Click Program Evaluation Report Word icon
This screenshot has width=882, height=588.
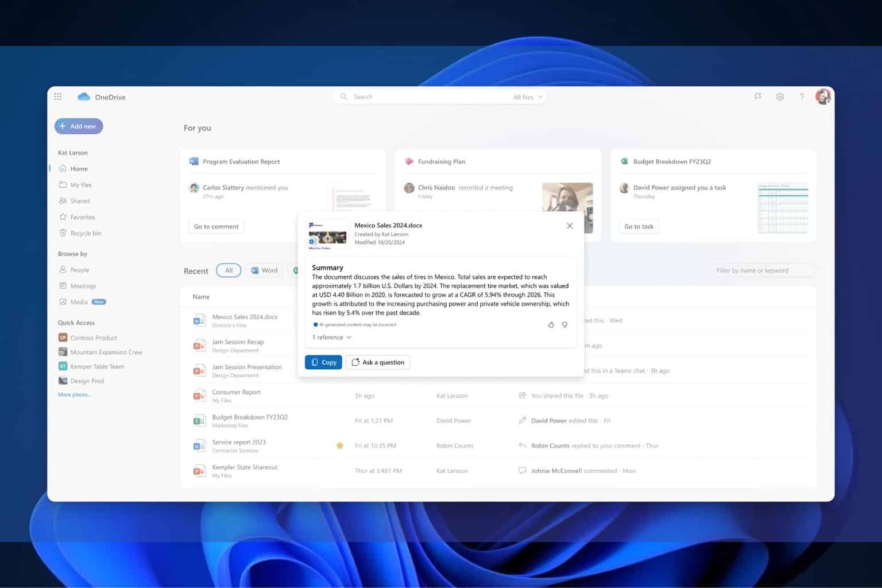(x=194, y=161)
